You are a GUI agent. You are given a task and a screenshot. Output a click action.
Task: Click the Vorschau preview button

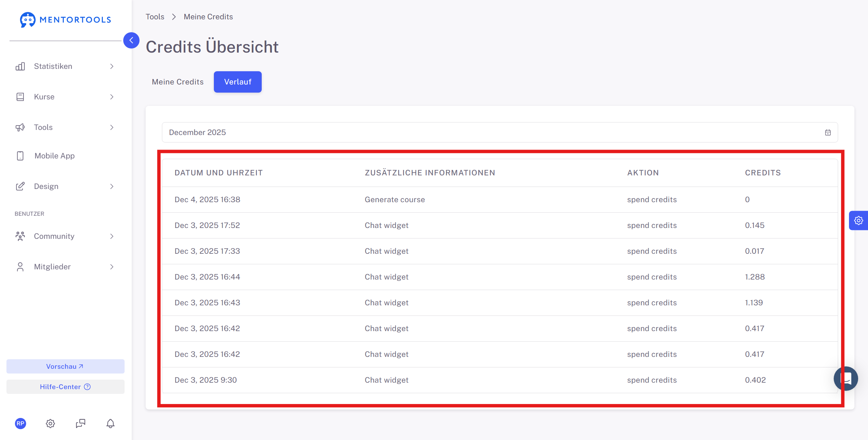65,366
